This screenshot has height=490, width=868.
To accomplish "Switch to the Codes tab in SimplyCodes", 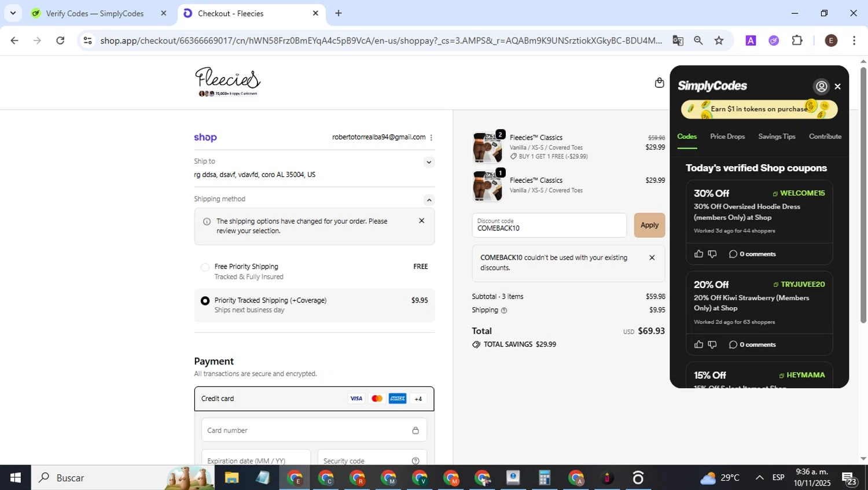I will (687, 137).
